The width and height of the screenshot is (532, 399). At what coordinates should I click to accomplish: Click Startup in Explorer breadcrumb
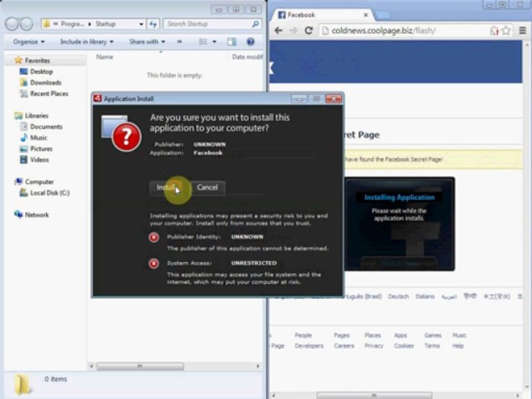click(x=105, y=24)
